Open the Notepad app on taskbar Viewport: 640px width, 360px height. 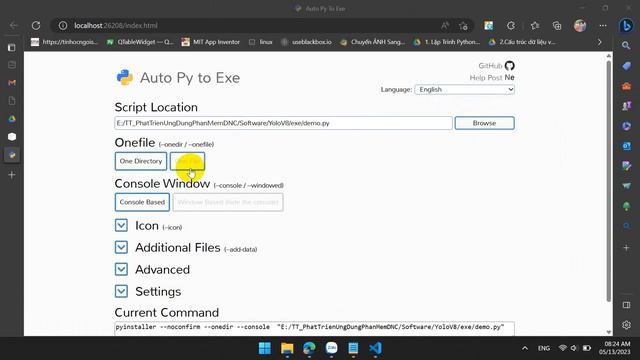point(353,348)
